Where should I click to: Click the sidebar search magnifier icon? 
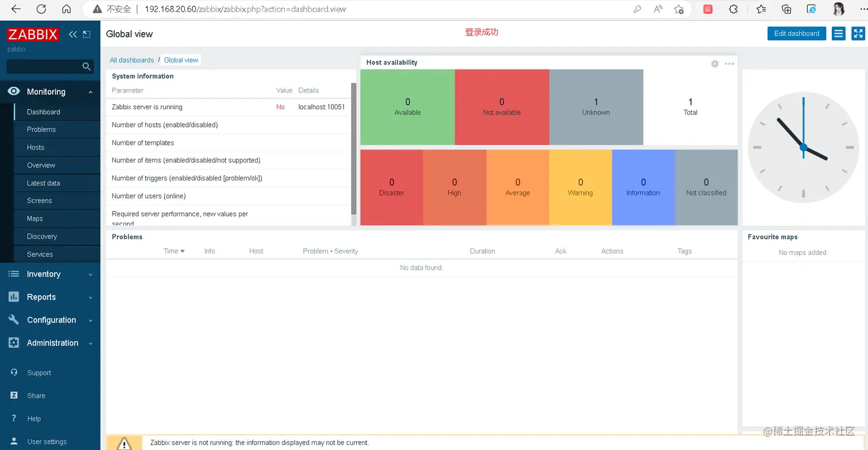click(x=87, y=67)
